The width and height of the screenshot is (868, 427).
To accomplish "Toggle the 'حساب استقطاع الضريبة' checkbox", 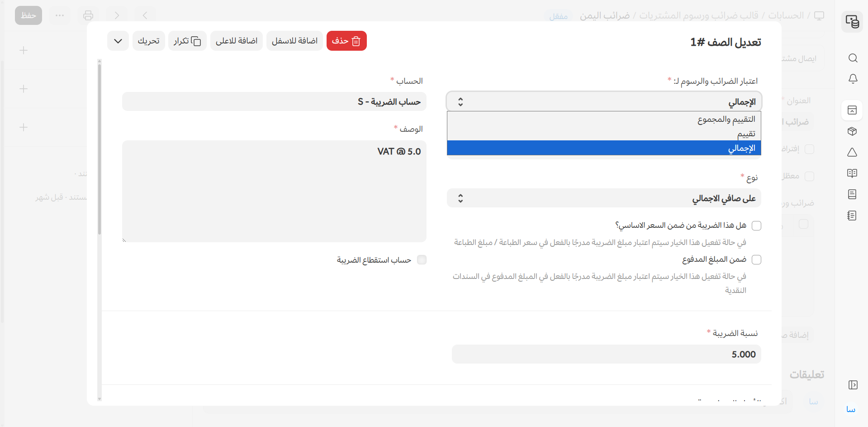I will coord(422,260).
